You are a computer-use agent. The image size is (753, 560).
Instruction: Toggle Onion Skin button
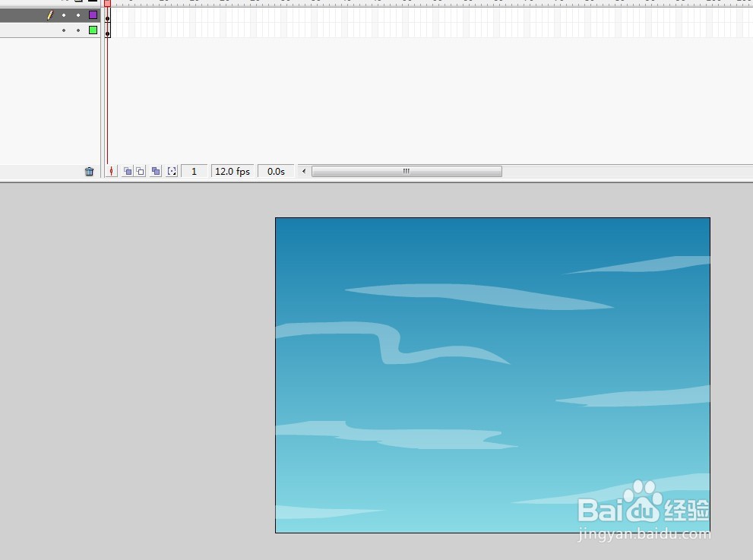click(x=128, y=171)
